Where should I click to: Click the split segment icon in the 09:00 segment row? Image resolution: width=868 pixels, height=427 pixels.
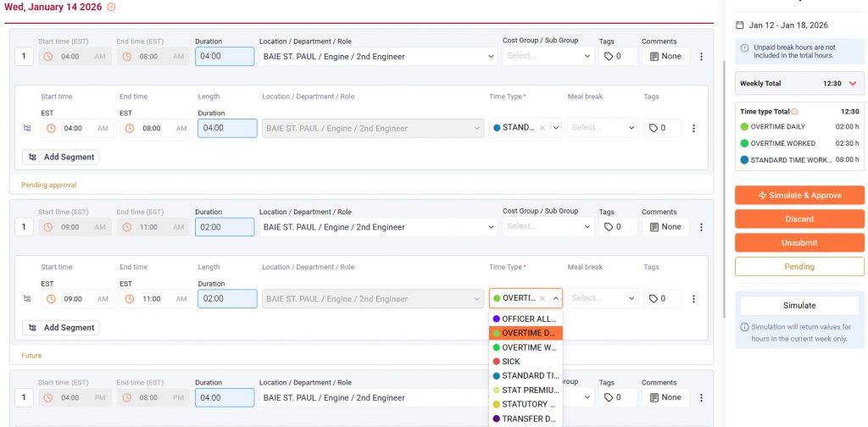27,299
